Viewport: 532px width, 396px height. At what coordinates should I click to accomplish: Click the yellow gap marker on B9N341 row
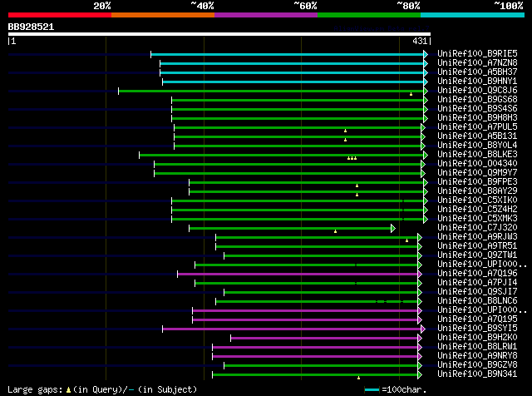358,378
